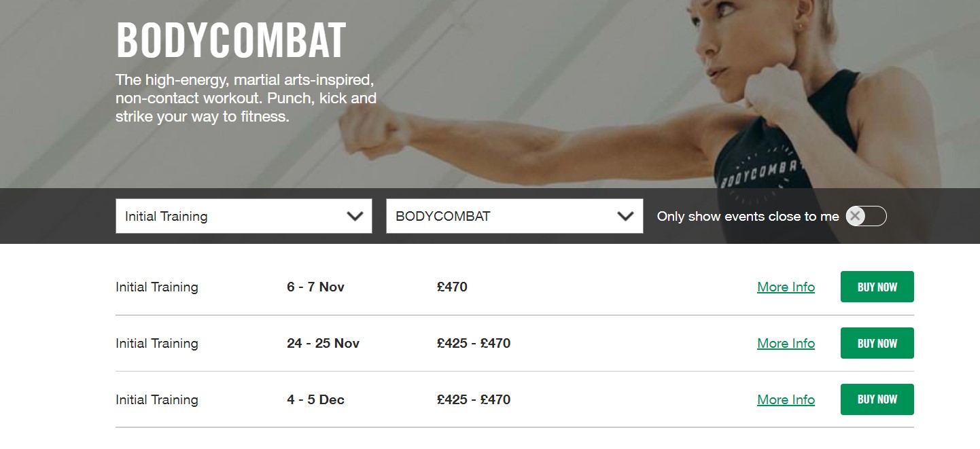Click BUY NOW for the 4 - 5 Dec training
980x449 pixels.
coord(877,399)
